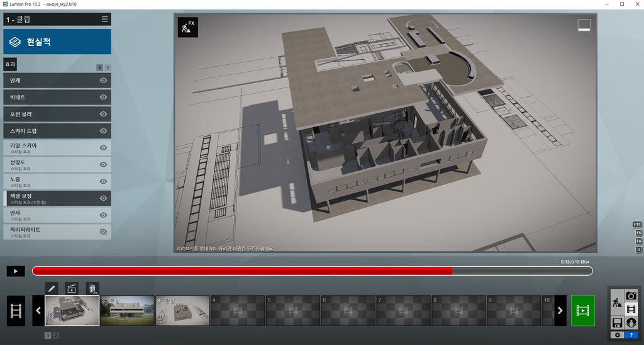Image resolution: width=644 pixels, height=345 pixels.
Task: Click the 3D viewport preview to update
Action: 386,133
